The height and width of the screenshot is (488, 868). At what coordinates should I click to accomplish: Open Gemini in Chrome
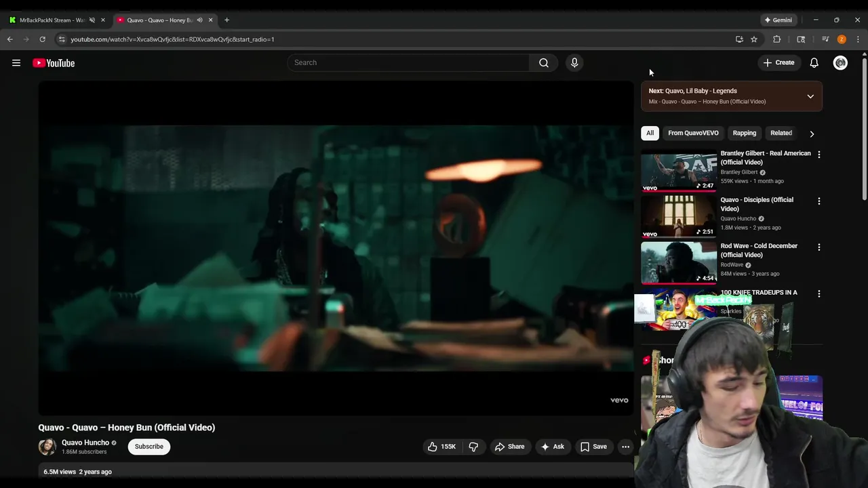coord(778,20)
